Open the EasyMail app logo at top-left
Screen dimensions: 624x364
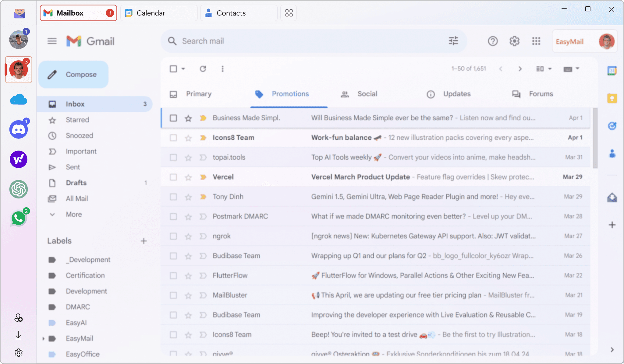point(19,13)
